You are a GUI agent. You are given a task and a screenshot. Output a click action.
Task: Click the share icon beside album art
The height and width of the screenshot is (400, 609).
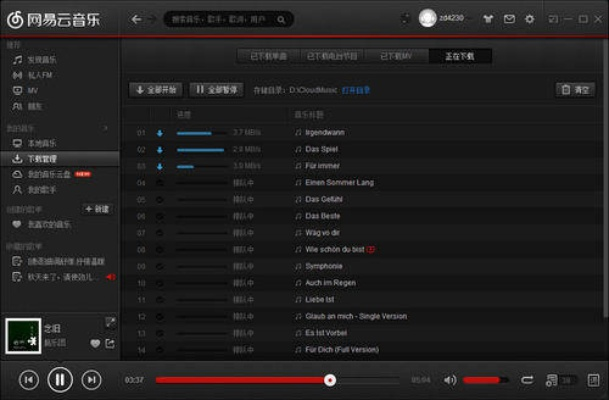pos(110,344)
